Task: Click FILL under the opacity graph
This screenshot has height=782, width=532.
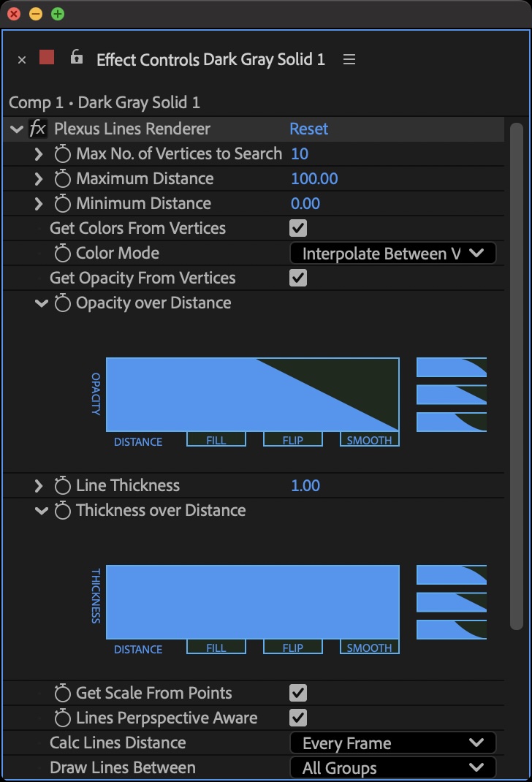Action: pos(216,439)
